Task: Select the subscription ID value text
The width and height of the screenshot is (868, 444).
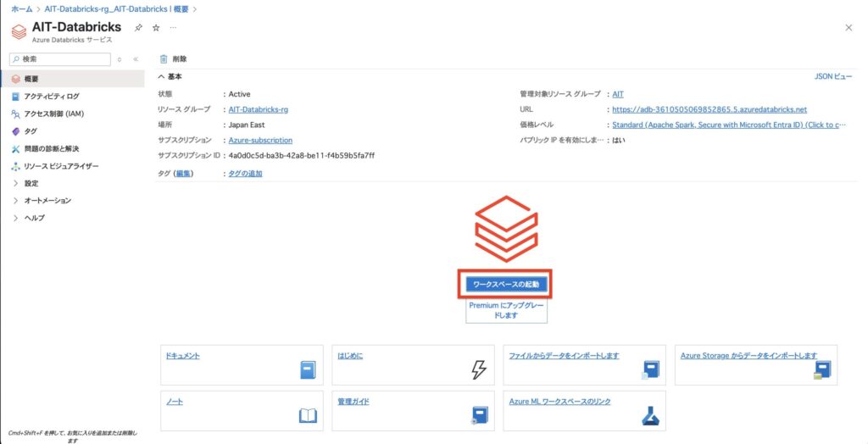Action: pos(302,156)
